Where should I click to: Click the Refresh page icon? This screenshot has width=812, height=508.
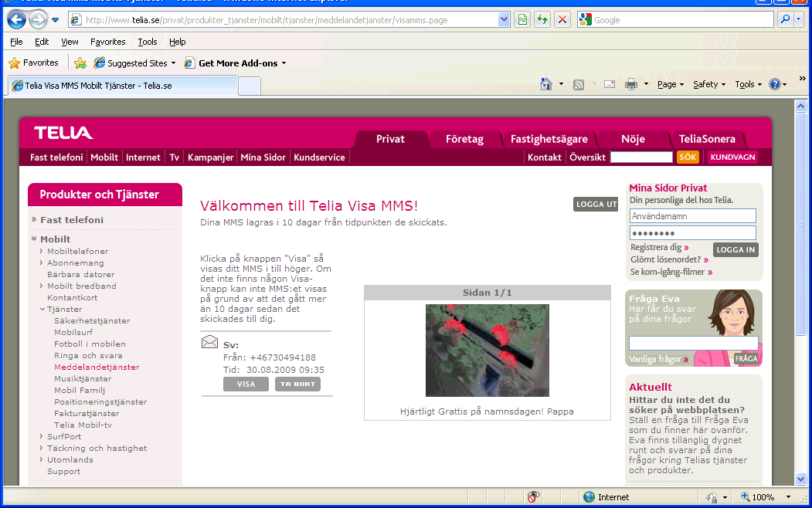pyautogui.click(x=542, y=19)
